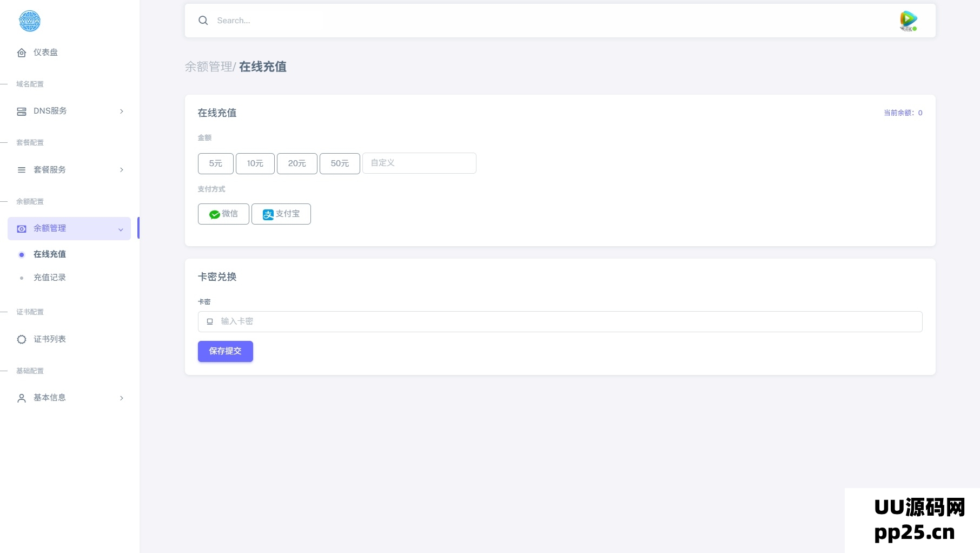The image size is (980, 553).
Task: Expand the 套餐服务 submenu chevron
Action: [122, 170]
